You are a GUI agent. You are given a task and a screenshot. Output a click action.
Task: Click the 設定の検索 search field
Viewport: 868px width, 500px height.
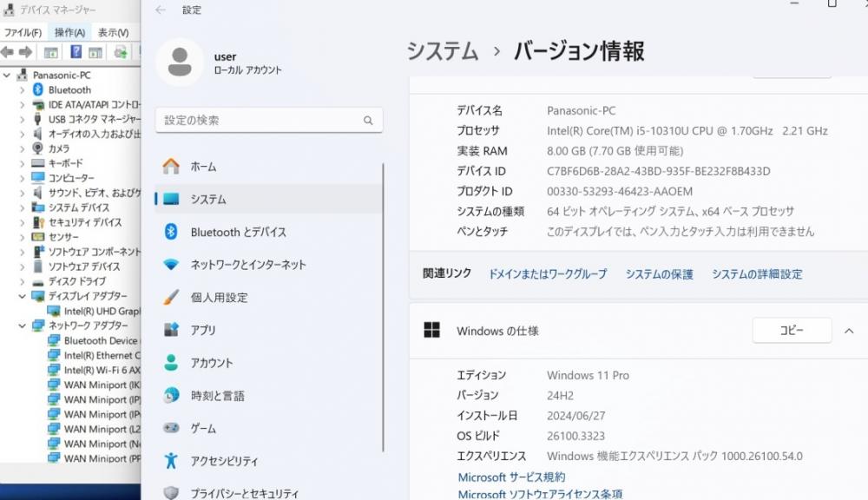[269, 120]
